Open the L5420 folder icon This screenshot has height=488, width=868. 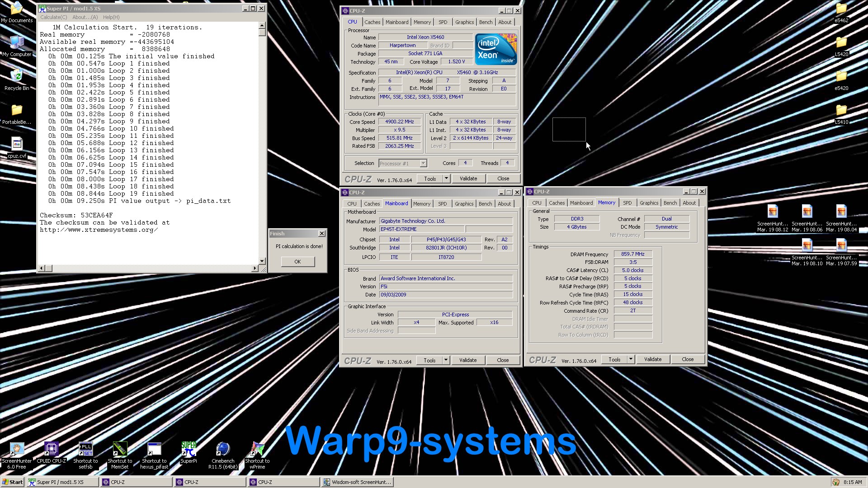[x=841, y=46]
